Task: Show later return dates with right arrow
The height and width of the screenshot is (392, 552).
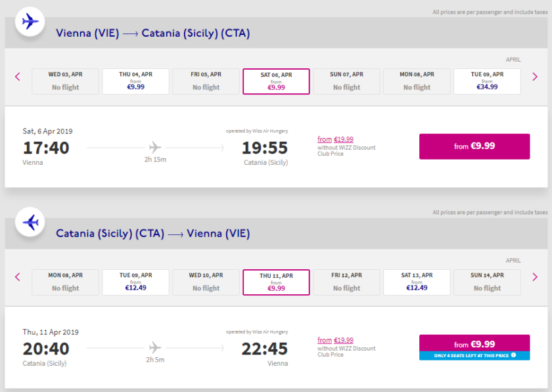Action: [535, 277]
